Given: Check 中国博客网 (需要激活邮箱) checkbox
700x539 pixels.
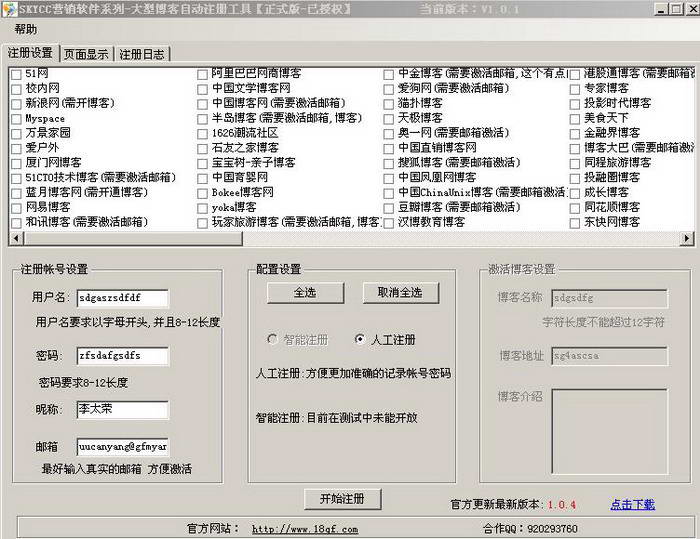Looking at the screenshot, I should [202, 104].
